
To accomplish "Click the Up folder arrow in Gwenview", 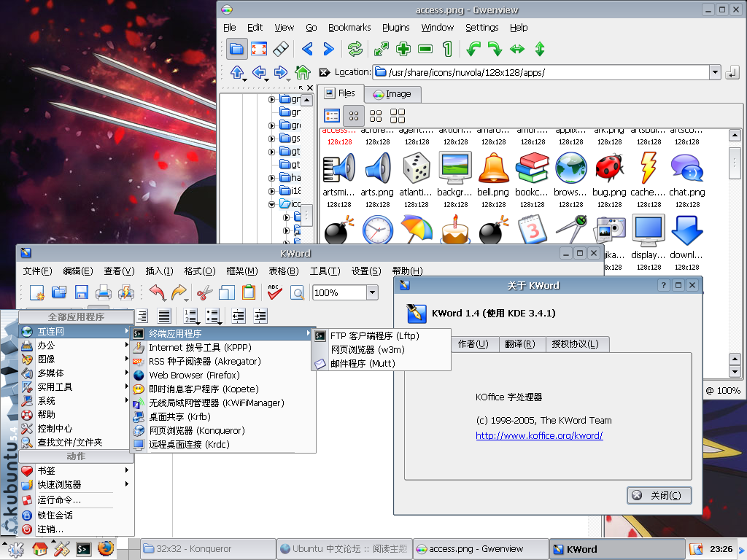I will [x=237, y=72].
